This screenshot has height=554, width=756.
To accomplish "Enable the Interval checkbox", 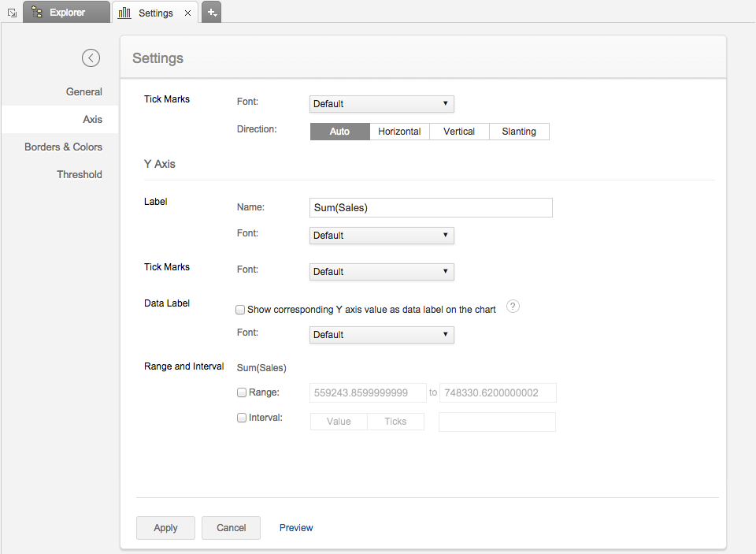I will 242,418.
